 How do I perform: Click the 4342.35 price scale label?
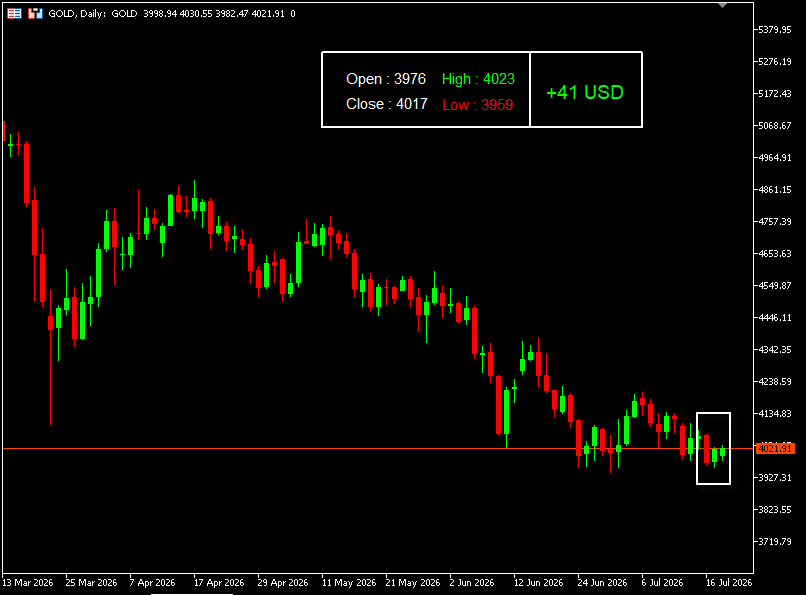coord(775,349)
